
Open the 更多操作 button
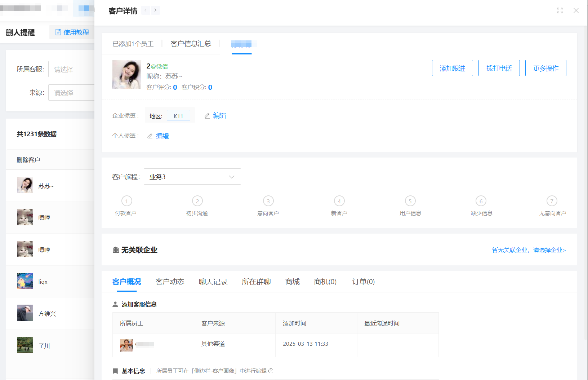pyautogui.click(x=546, y=68)
